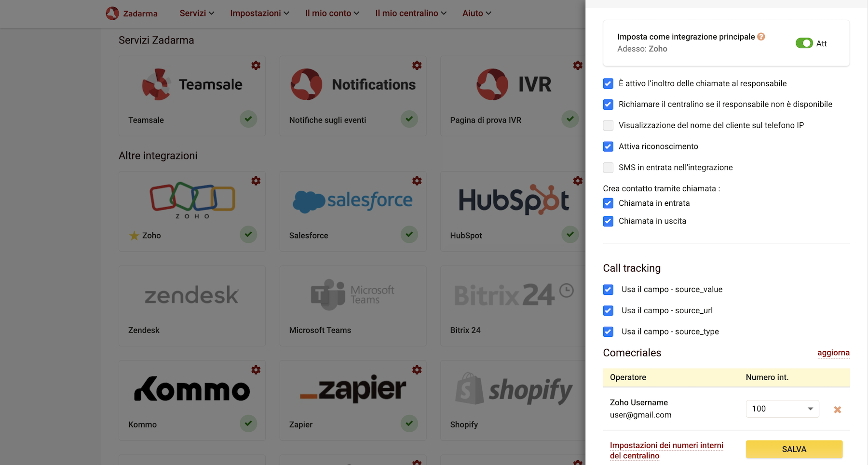Screen dimensions: 868x465
Task: Click the gold star beside Zoho
Action: (x=134, y=236)
